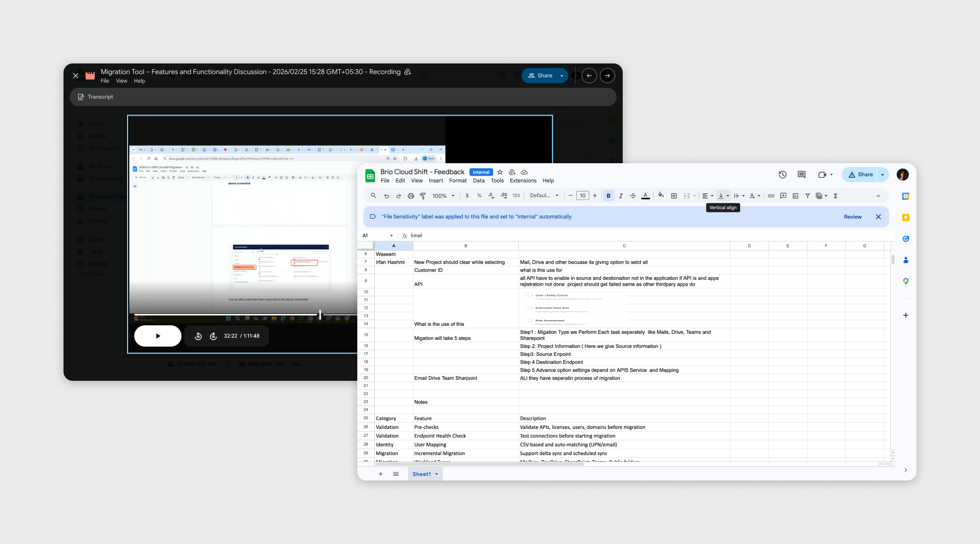Viewport: 980px width, 544px height.
Task: Open Google Tasks side panel icon
Action: (906, 239)
